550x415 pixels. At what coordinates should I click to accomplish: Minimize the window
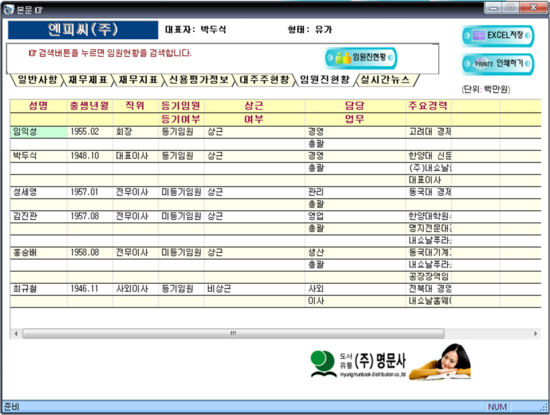pos(493,8)
